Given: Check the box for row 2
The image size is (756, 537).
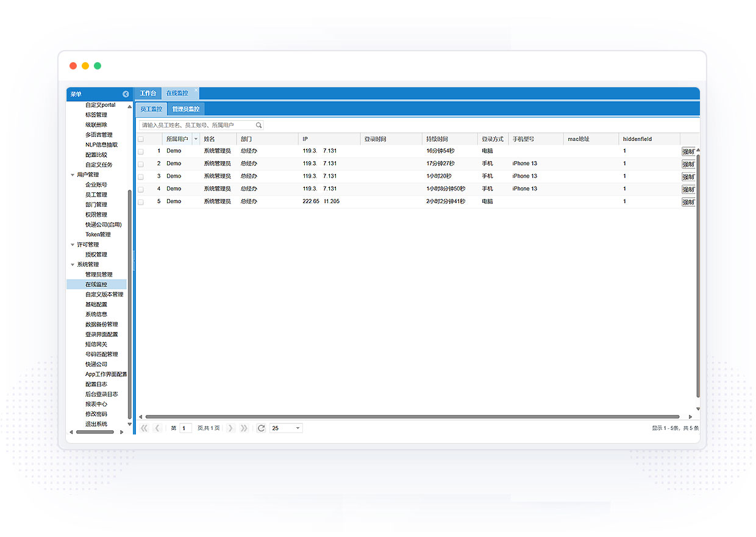Looking at the screenshot, I should 141,164.
